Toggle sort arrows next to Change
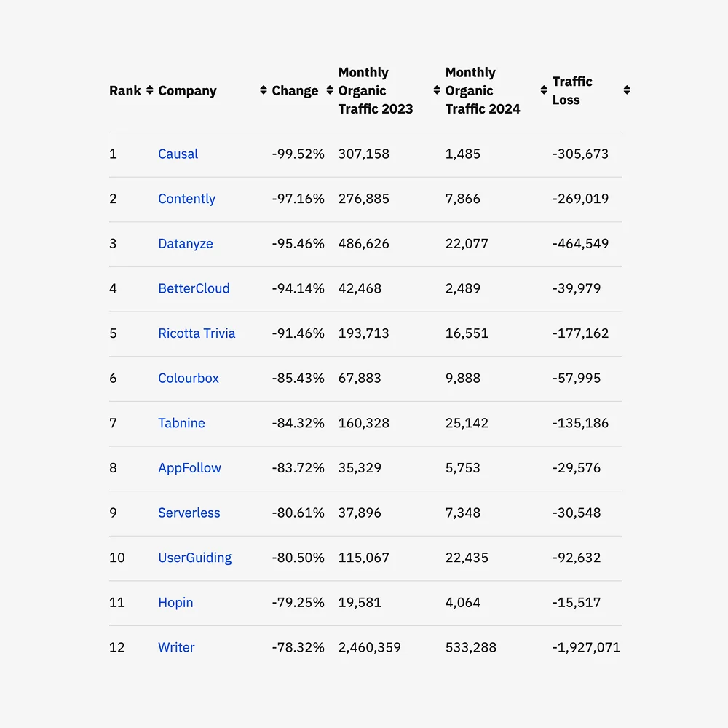 tap(330, 90)
